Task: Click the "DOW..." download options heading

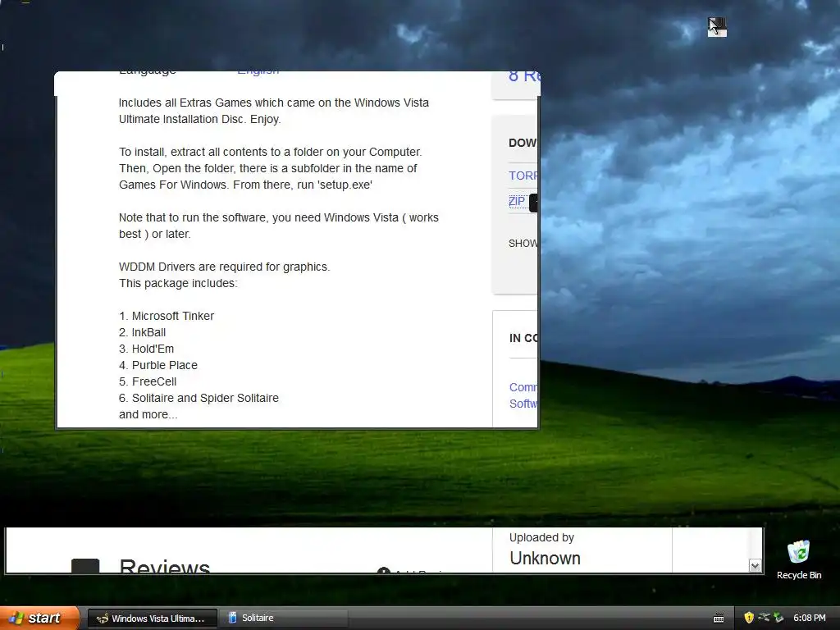Action: click(523, 143)
